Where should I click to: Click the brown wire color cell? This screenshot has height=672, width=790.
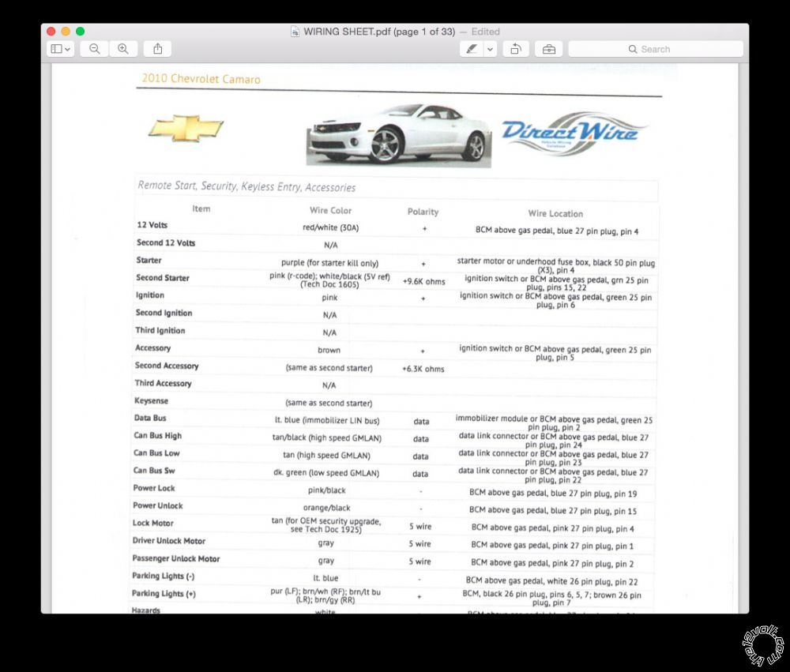pyautogui.click(x=329, y=350)
